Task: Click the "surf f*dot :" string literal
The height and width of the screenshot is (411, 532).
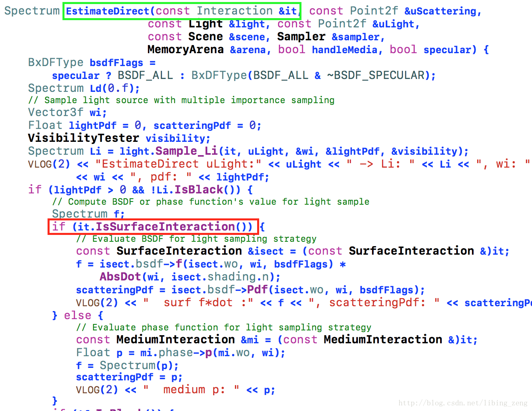Action: pos(198,303)
